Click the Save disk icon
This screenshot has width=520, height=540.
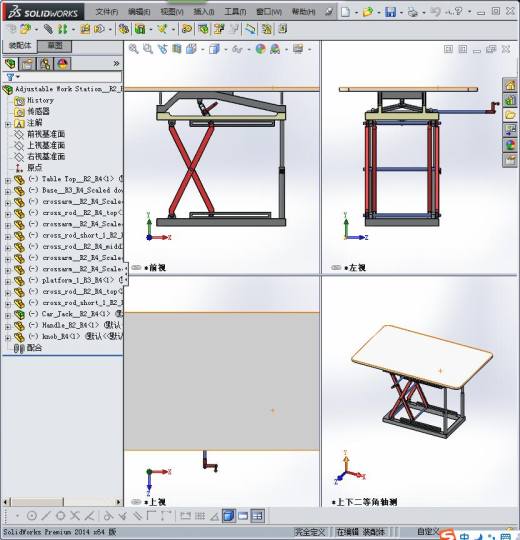point(390,12)
